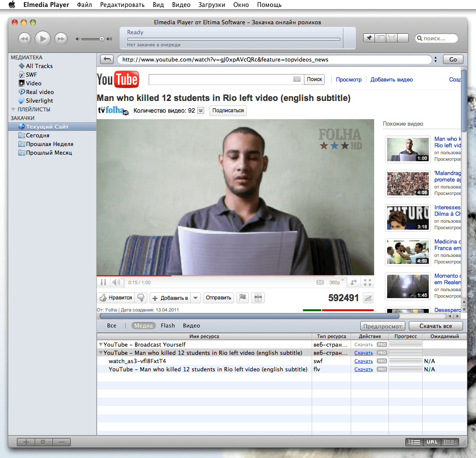Image resolution: width=476 pixels, height=458 pixels.
Task: Click the Подписаться button
Action: tap(228, 110)
